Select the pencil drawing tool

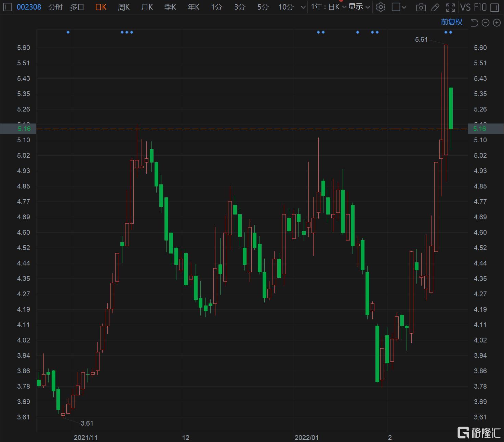(435, 7)
